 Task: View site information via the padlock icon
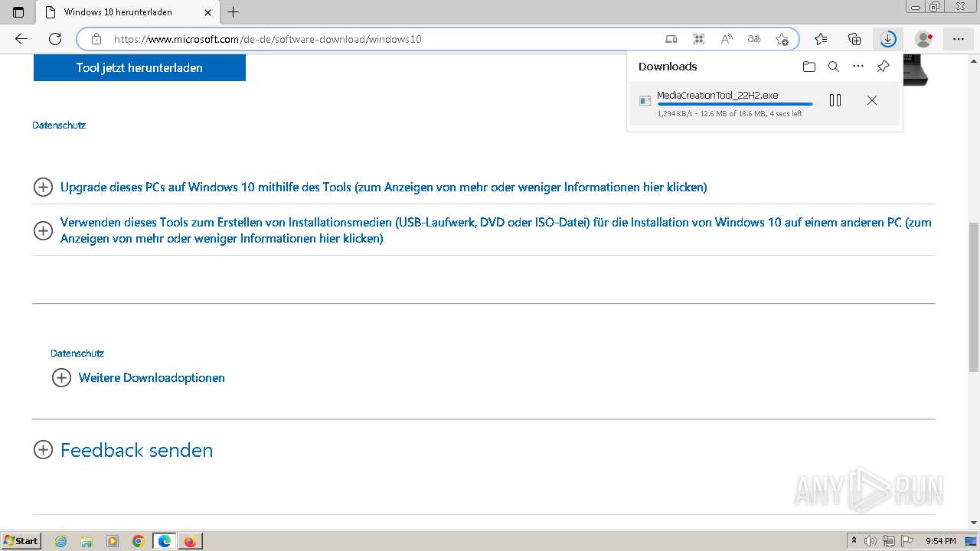[x=96, y=39]
